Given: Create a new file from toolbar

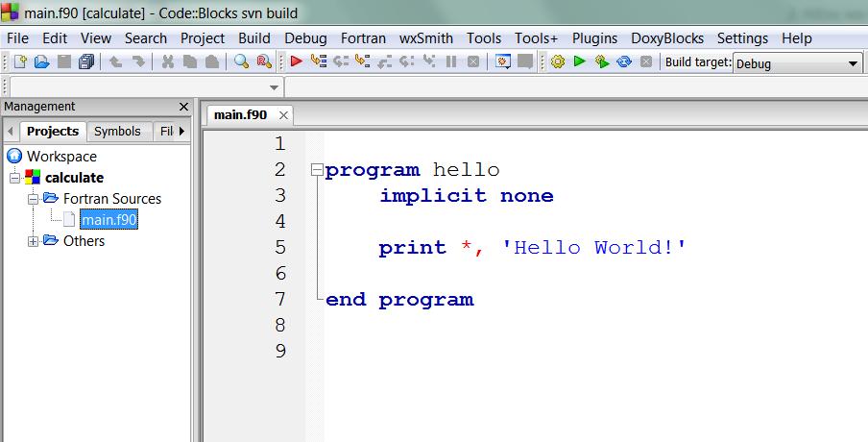Looking at the screenshot, I should tap(20, 61).
